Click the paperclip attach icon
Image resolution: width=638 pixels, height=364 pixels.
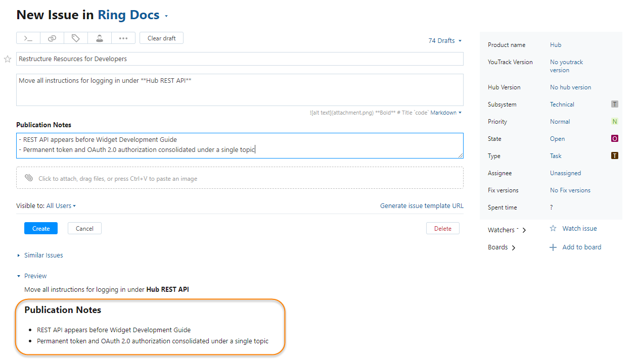[x=29, y=178]
